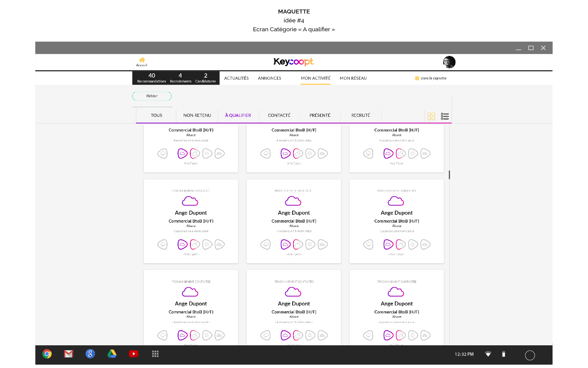Open the Mon Réseau menu

click(x=353, y=78)
